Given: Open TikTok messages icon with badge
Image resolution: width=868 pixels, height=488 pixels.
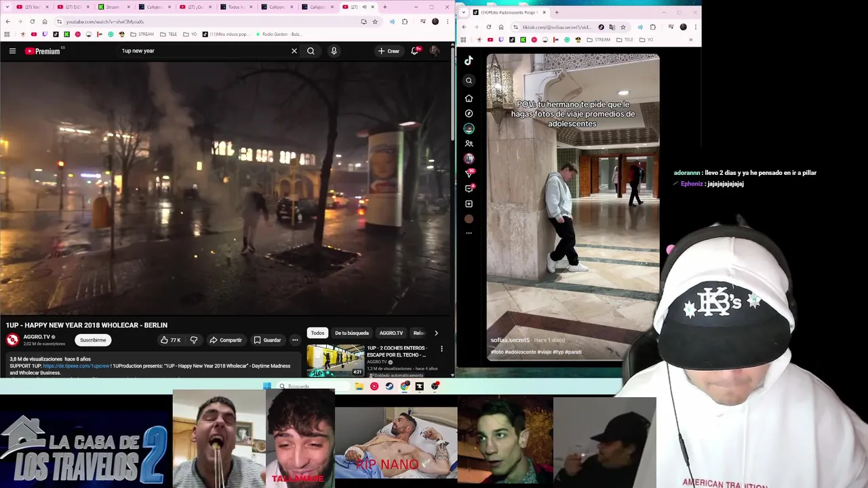Looking at the screenshot, I should click(x=469, y=174).
